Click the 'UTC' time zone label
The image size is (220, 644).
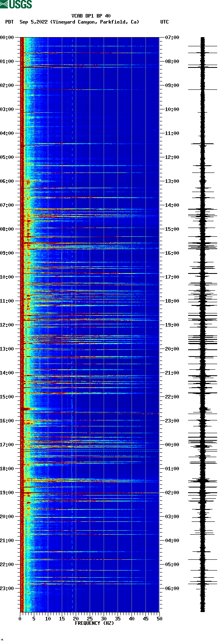[165, 22]
